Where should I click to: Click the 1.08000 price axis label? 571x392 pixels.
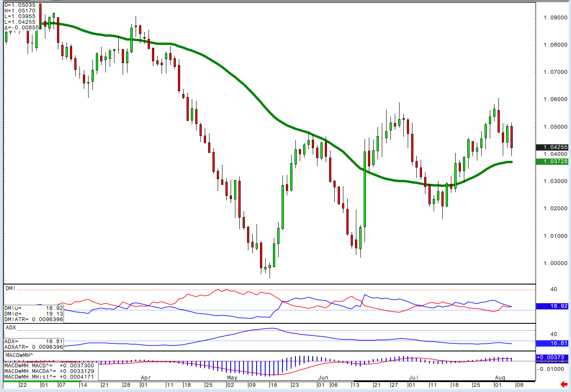click(x=556, y=45)
